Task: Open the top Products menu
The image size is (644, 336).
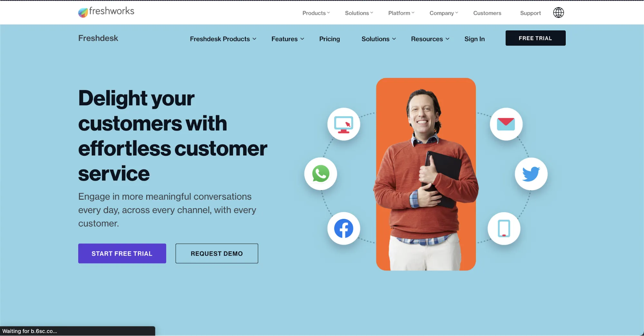Action: coord(316,13)
